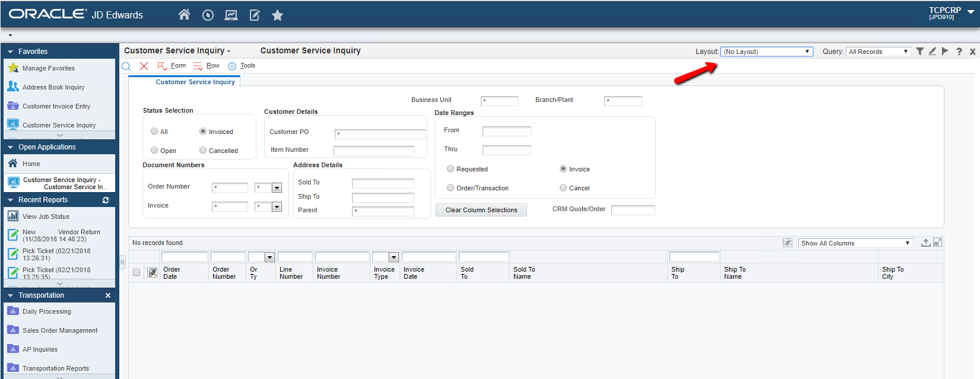Screen dimensions: 980x379
Task: Open Transportation Reports folder
Action: pyautogui.click(x=56, y=368)
